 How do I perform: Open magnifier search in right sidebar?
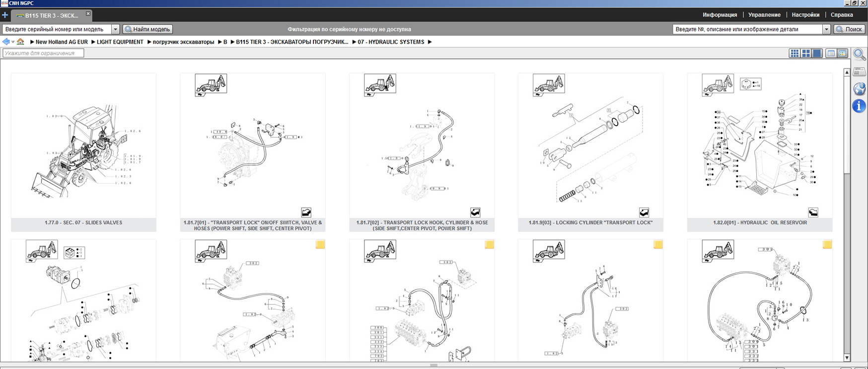click(859, 55)
